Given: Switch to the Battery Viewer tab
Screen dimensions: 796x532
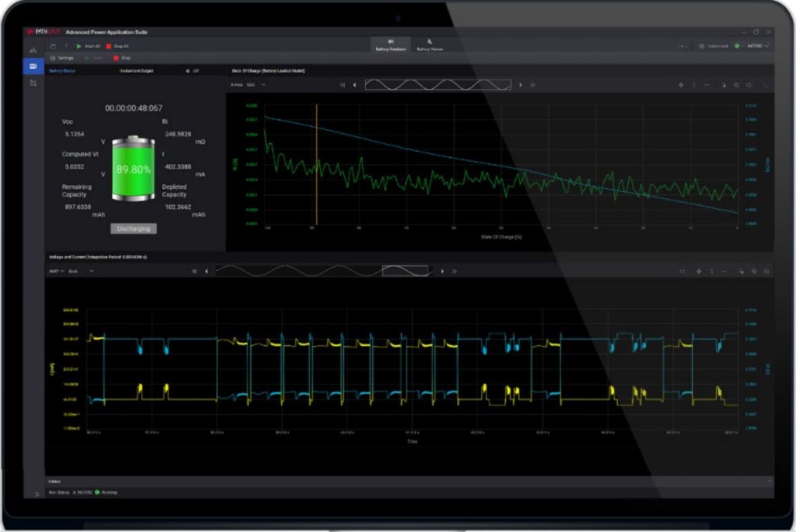Looking at the screenshot, I should (x=430, y=45).
